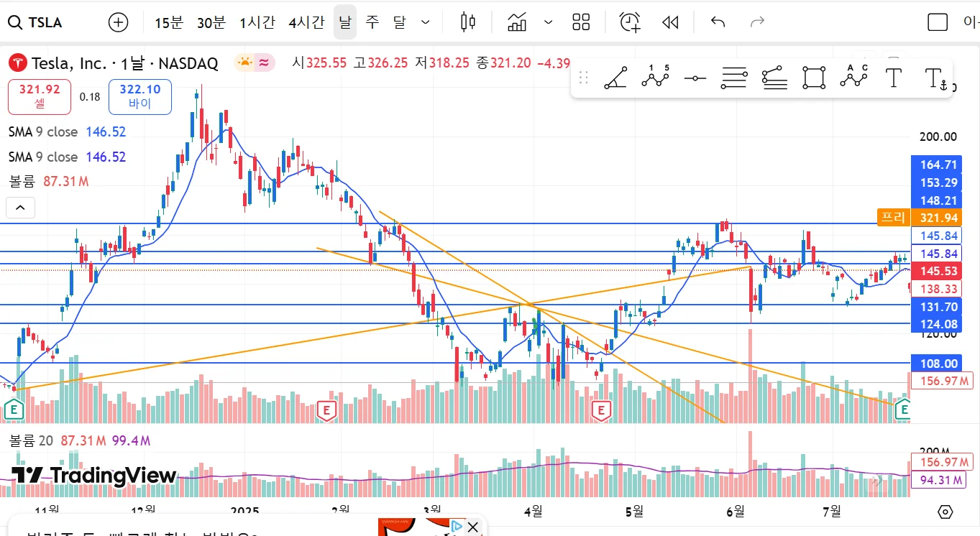Switch to the 1시간 interval

pyautogui.click(x=257, y=22)
